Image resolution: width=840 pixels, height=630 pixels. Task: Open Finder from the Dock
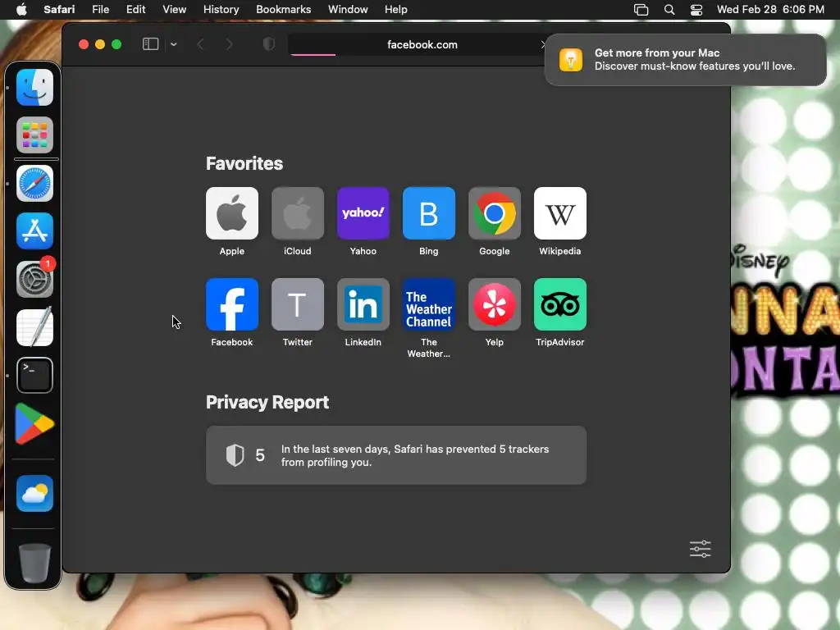(34, 87)
